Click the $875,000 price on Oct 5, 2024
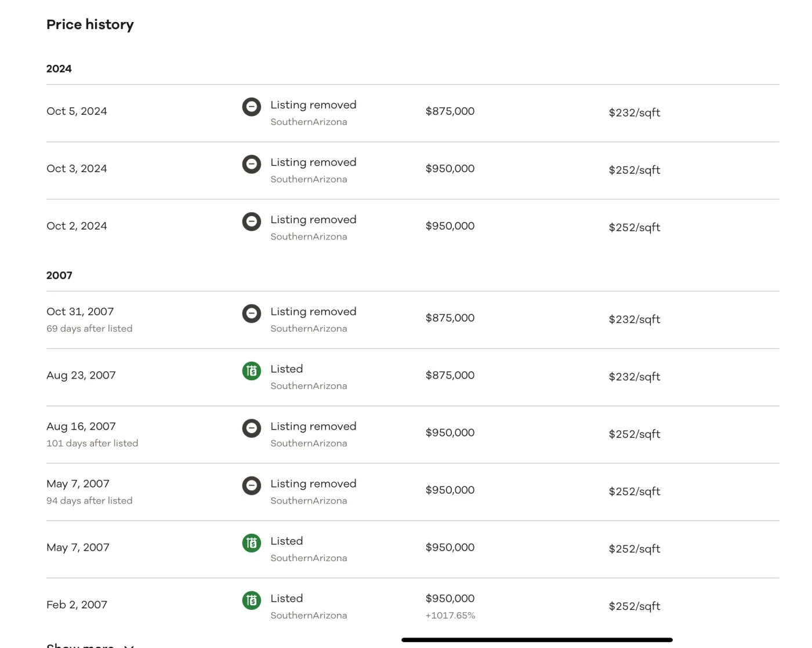812x648 pixels. click(x=449, y=111)
